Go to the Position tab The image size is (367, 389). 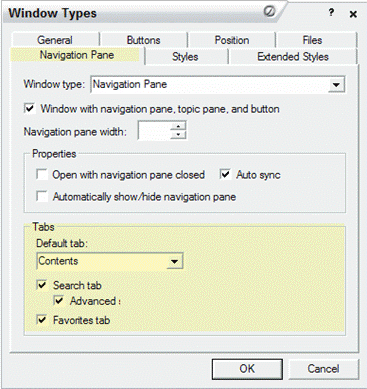pyautogui.click(x=232, y=40)
